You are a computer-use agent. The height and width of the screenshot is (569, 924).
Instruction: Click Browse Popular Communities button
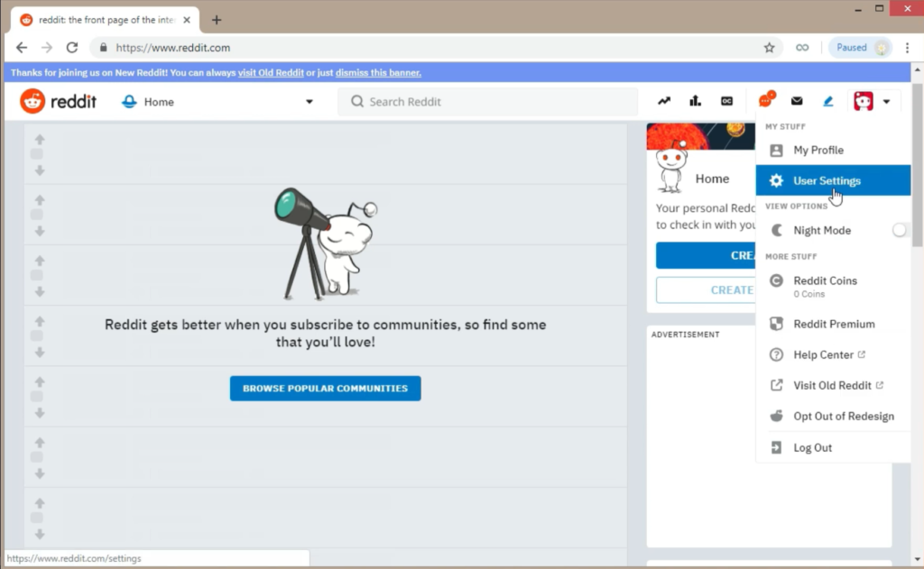pos(325,389)
